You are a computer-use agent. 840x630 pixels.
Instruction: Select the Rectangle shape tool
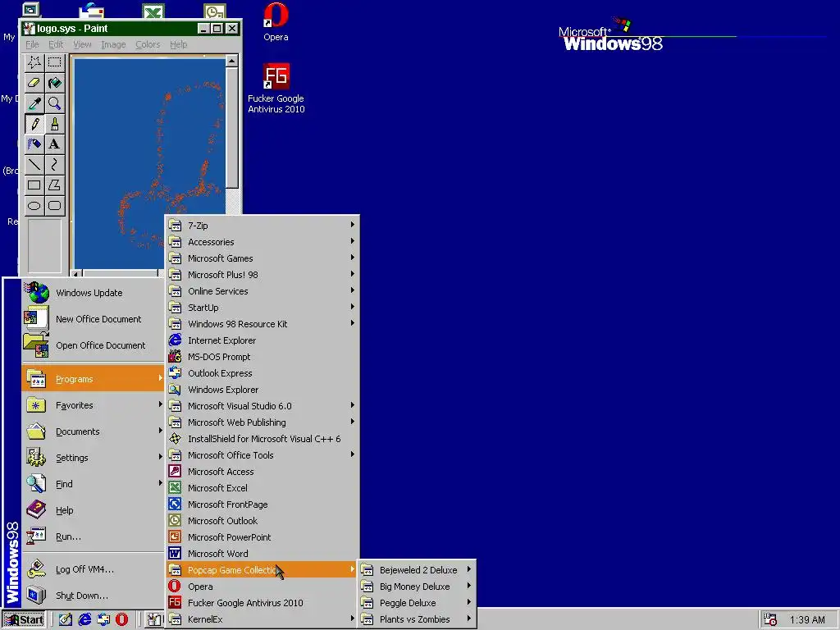(x=34, y=185)
